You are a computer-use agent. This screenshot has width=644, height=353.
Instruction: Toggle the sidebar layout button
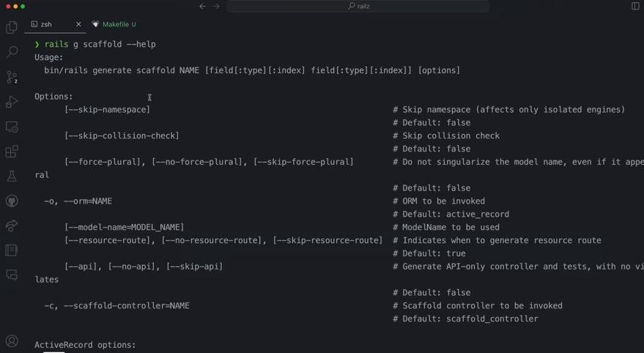(x=635, y=7)
